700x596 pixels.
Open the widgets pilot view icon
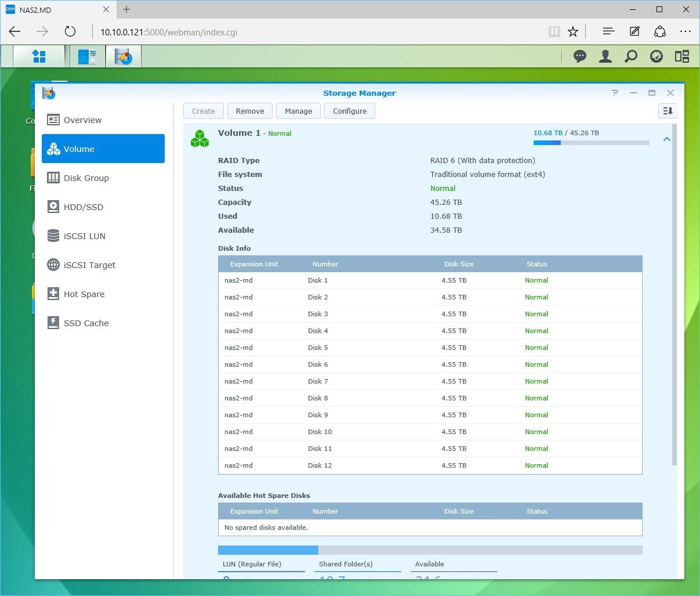(682, 56)
